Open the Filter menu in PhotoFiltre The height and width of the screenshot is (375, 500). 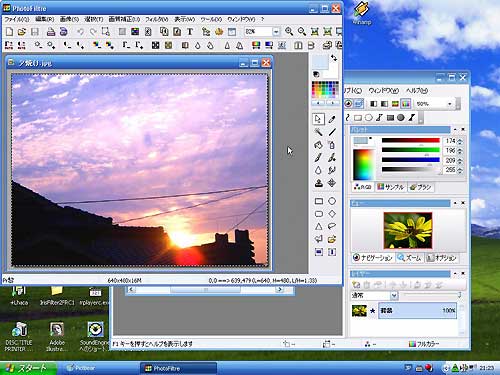156,19
